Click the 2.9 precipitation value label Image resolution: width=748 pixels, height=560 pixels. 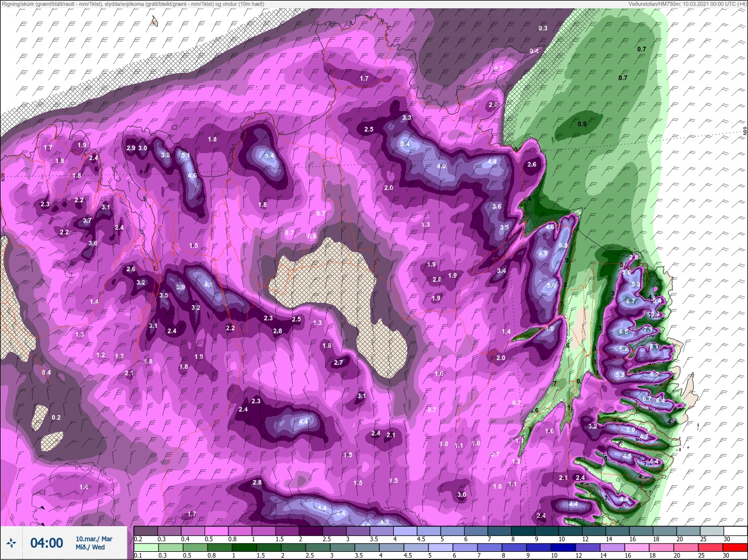coord(131,148)
